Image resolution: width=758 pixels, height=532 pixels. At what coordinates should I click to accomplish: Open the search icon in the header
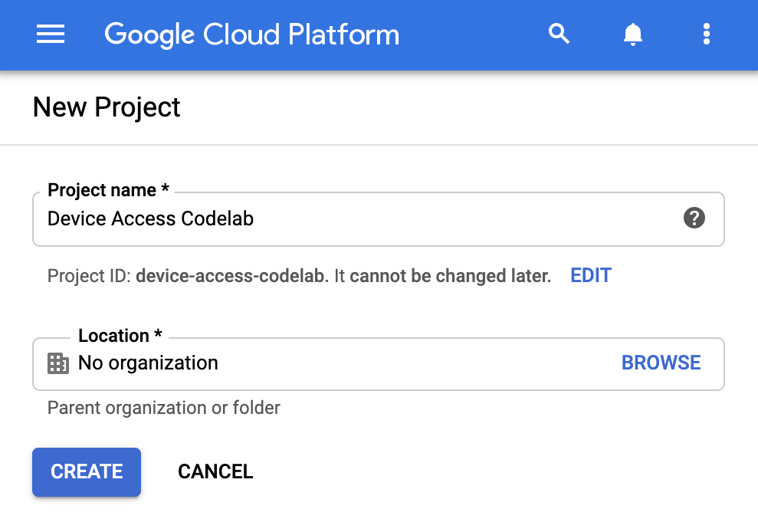pyautogui.click(x=559, y=34)
